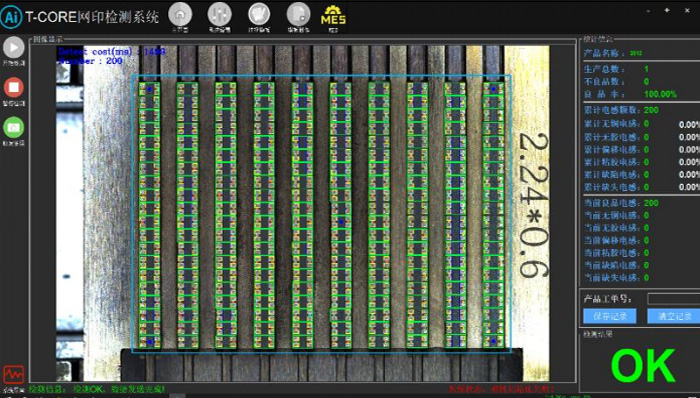700x398 pixels.
Task: Clear the records with 清空记录 button
Action: click(x=674, y=316)
